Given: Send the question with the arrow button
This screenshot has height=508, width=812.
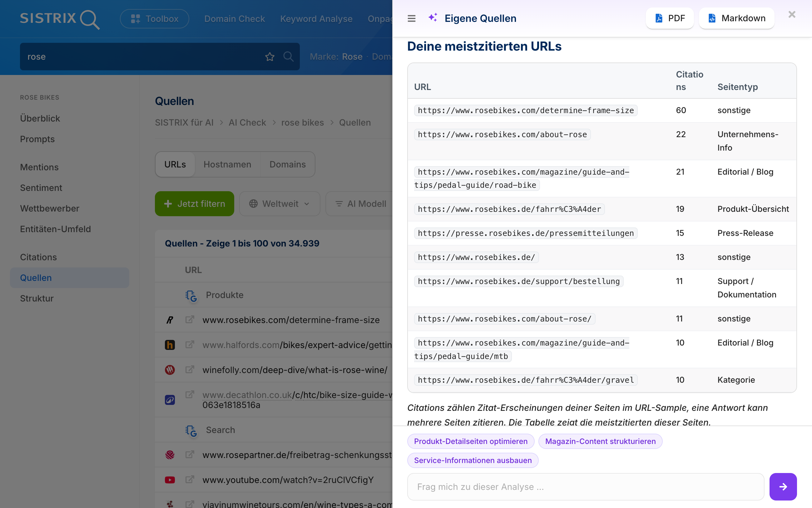Looking at the screenshot, I should pos(783,486).
